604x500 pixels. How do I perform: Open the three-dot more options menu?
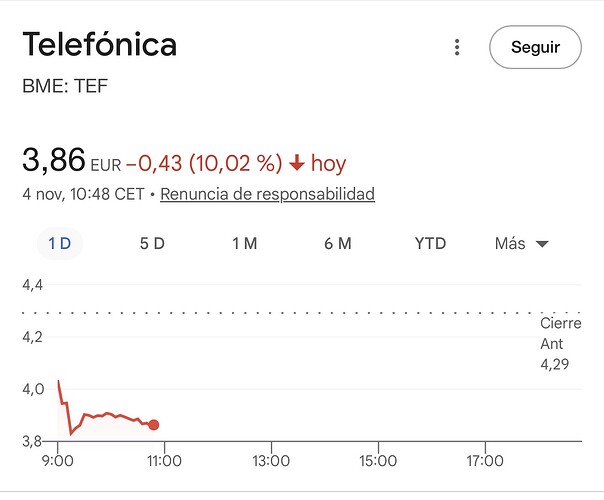[457, 48]
